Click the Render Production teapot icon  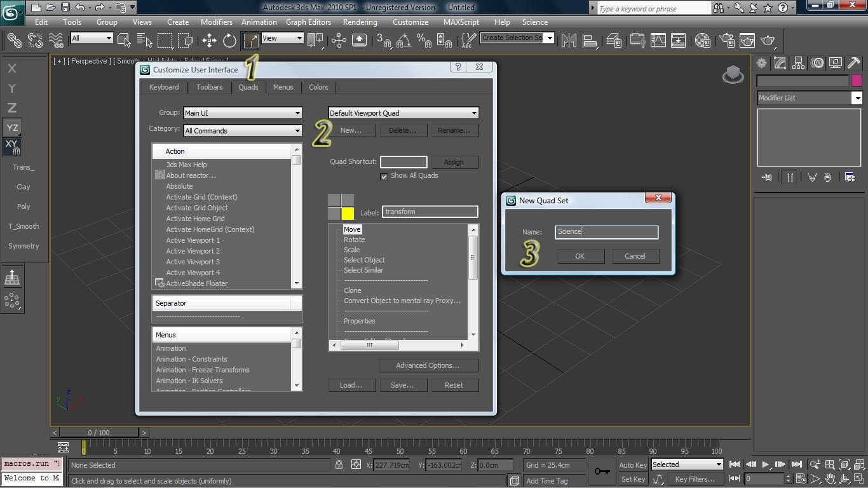(x=768, y=41)
